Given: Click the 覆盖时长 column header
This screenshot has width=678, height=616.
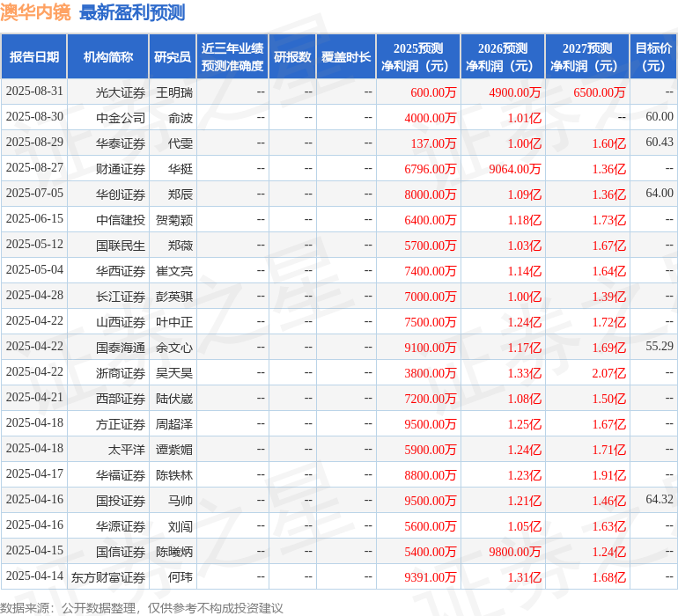Looking at the screenshot, I should tap(346, 56).
